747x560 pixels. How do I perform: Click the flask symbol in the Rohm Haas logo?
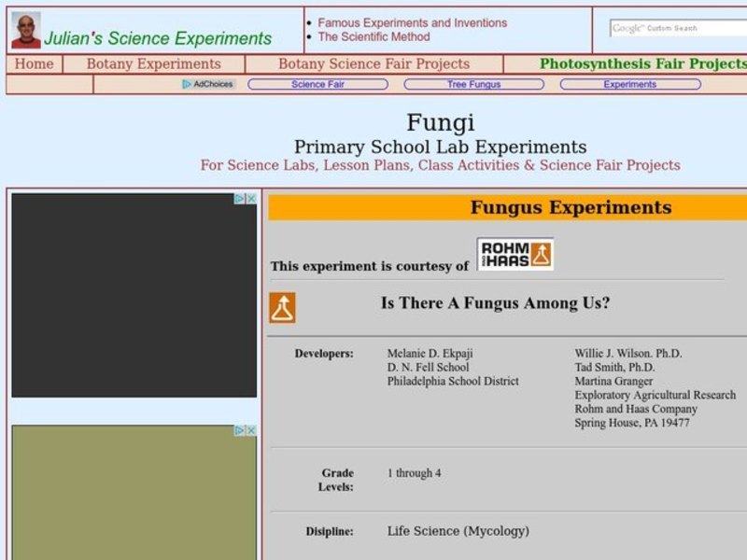click(x=542, y=253)
